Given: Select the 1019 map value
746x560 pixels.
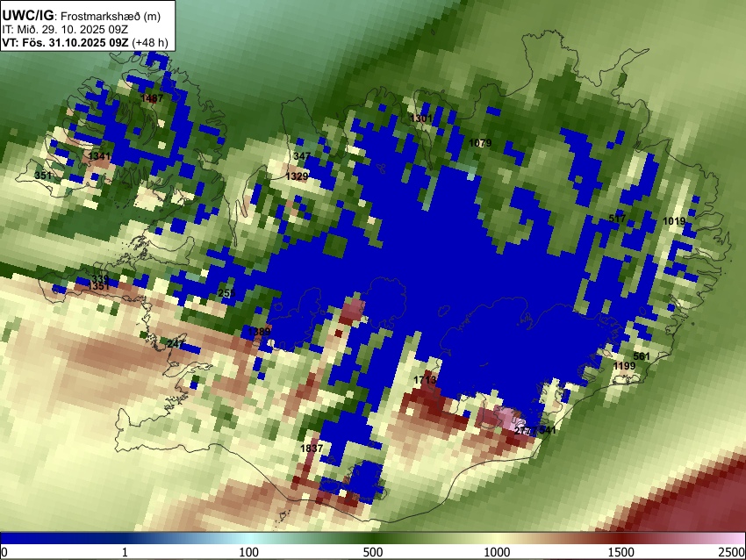Looking at the screenshot, I should click(674, 221).
